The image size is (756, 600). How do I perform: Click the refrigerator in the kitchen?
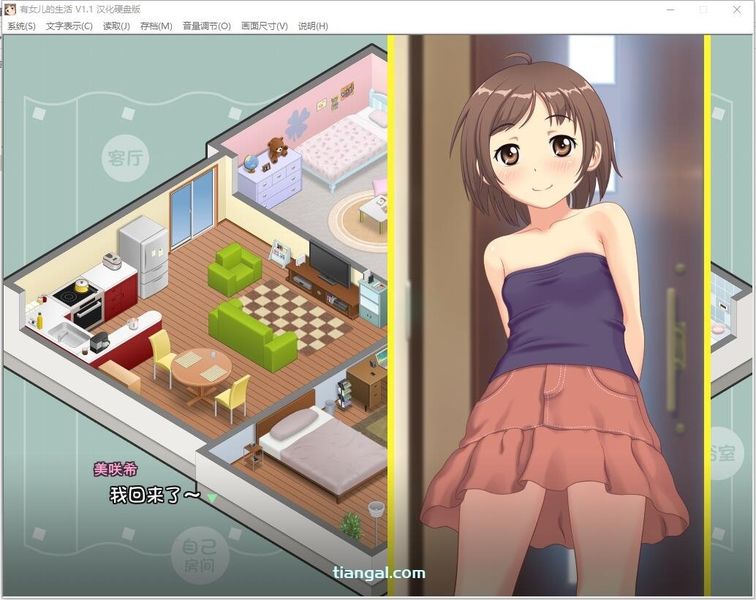[x=143, y=256]
